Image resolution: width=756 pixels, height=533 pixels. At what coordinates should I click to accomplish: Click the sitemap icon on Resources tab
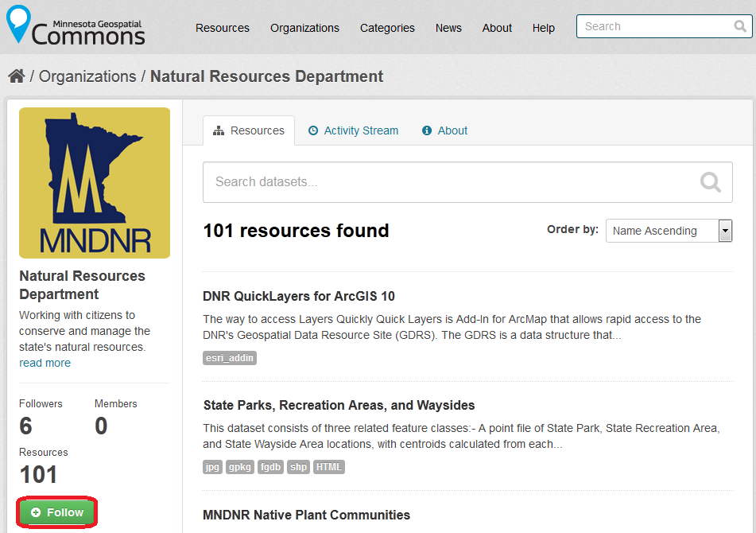pyautogui.click(x=219, y=130)
